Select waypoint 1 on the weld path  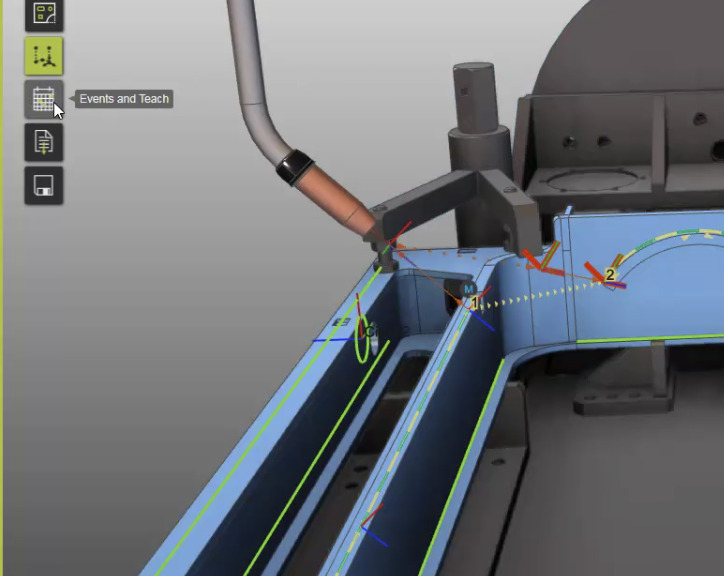[475, 302]
